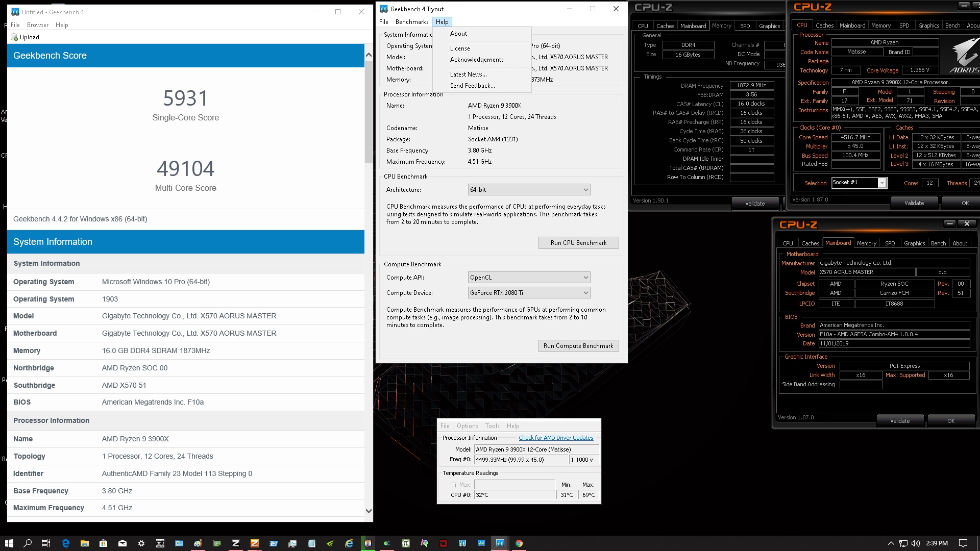Screen dimensions: 980x551
Task: Launch Microsoft Edge from the taskbar
Action: [x=65, y=543]
